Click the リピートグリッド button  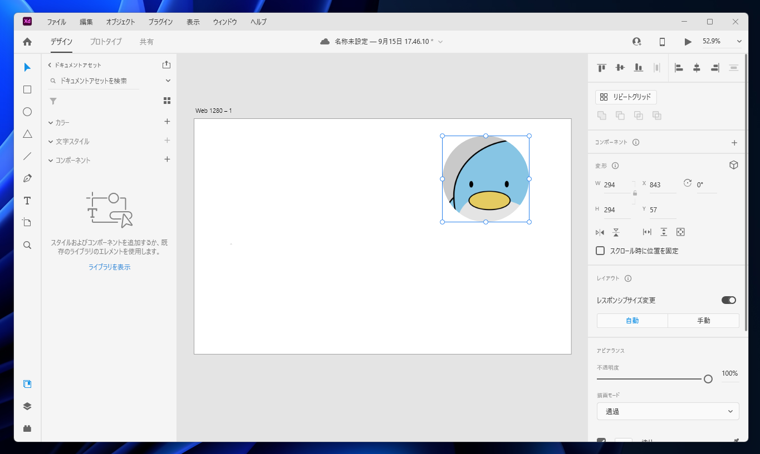626,97
